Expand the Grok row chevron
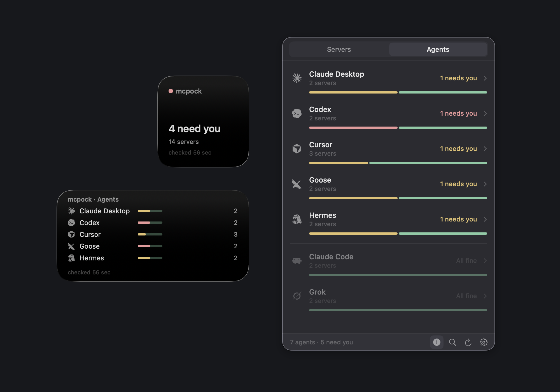The width and height of the screenshot is (560, 392). [485, 296]
